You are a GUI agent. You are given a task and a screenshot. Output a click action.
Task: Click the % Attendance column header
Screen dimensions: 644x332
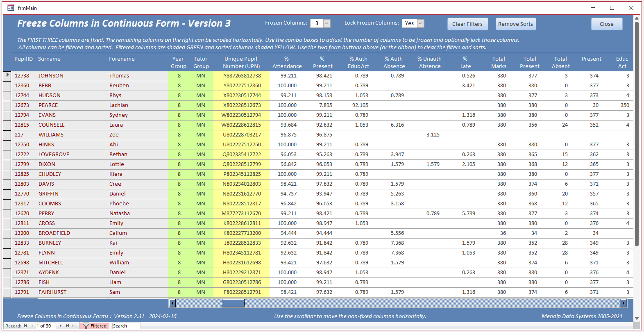tap(287, 62)
